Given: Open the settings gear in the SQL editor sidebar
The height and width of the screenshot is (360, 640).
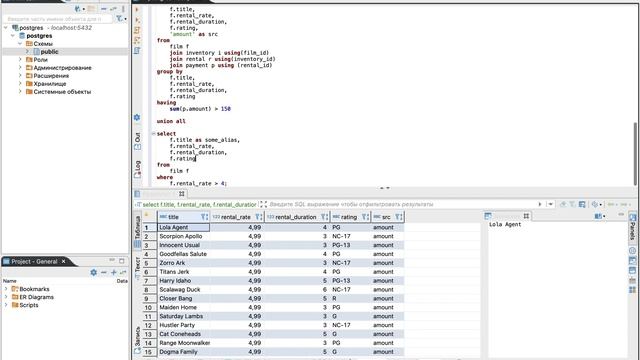Looking at the screenshot, I should (137, 118).
